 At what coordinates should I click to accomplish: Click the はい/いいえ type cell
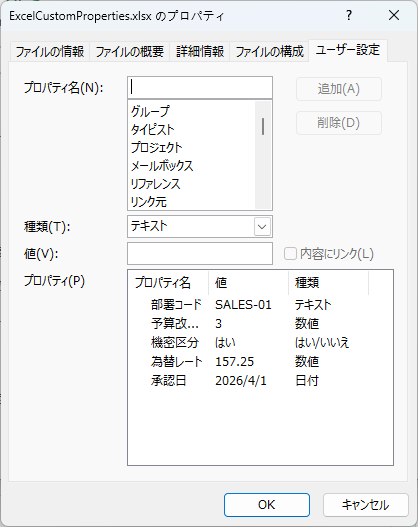pyautogui.click(x=322, y=342)
